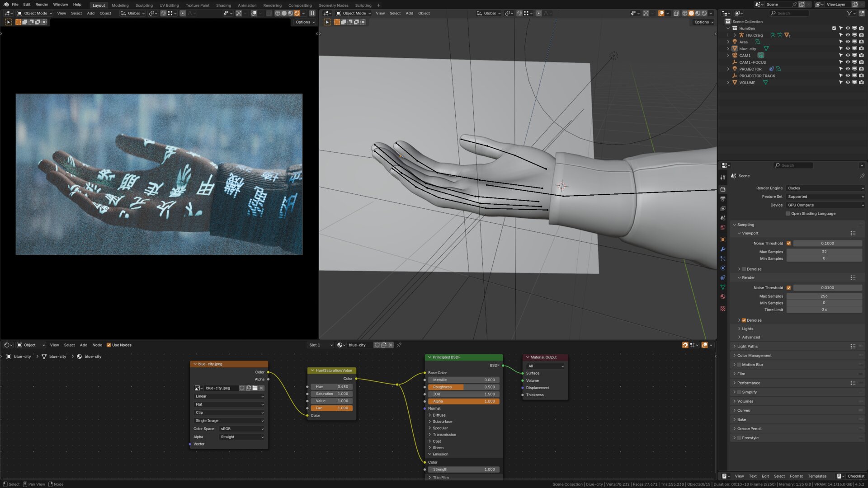Image resolution: width=868 pixels, height=488 pixels.
Task: Switch to the UV Editing workspace tab
Action: click(x=169, y=5)
